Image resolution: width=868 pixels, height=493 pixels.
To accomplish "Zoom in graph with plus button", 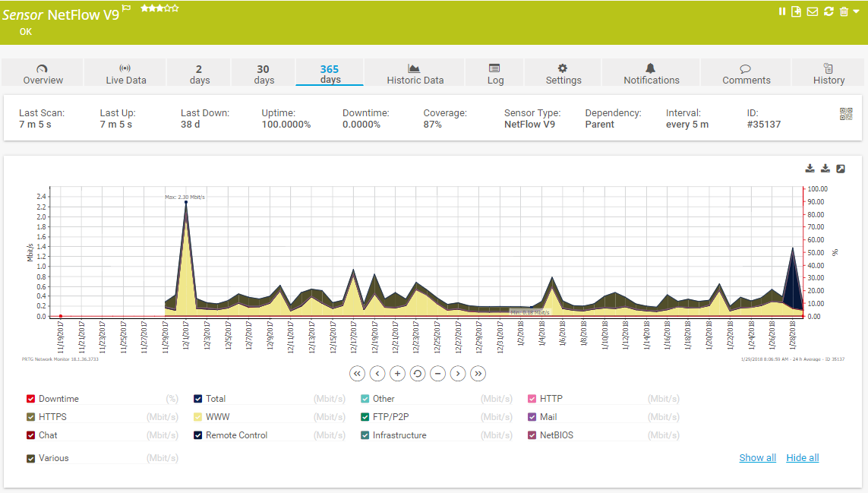I will 397,373.
